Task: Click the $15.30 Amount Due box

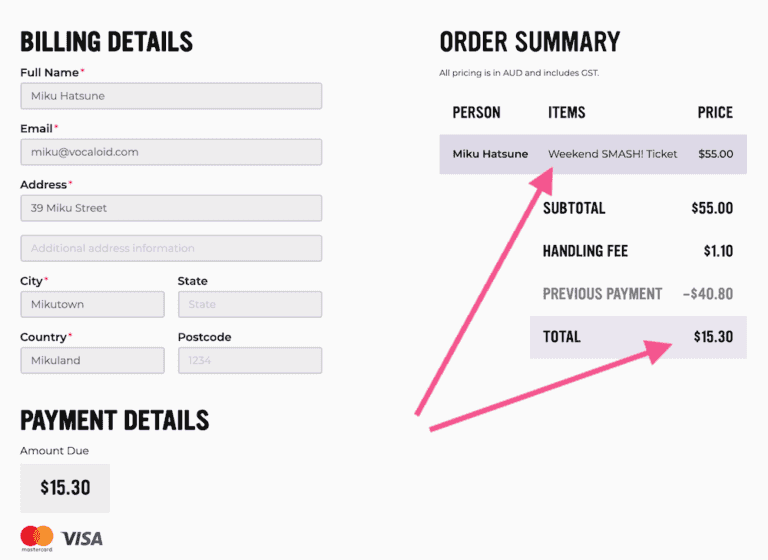Action: [65, 488]
